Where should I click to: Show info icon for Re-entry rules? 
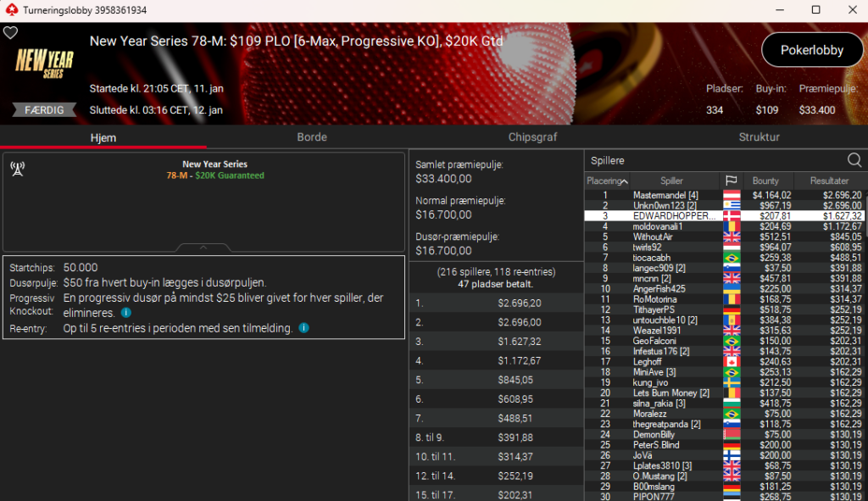(x=304, y=328)
